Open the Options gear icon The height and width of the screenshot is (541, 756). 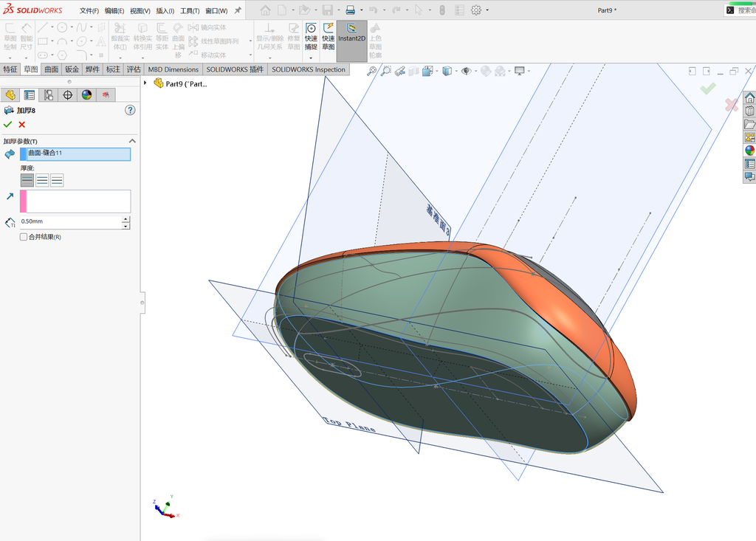(476, 10)
